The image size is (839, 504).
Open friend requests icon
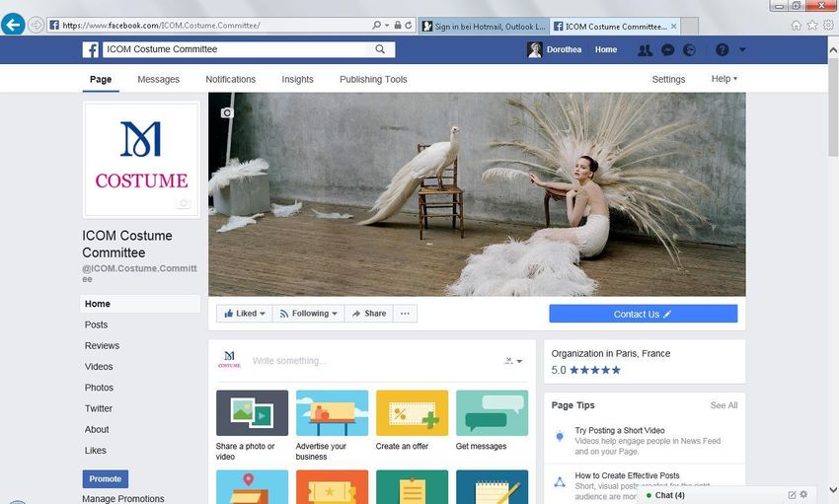[x=645, y=50]
